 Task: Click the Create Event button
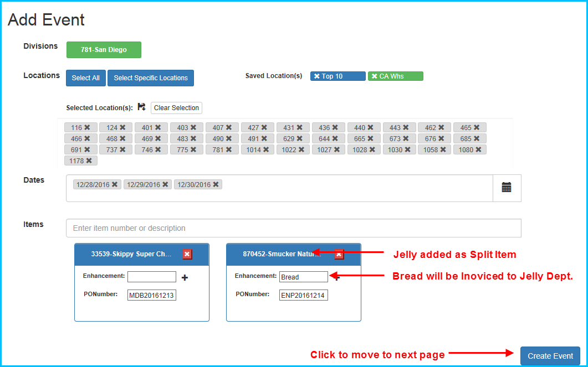(x=550, y=356)
